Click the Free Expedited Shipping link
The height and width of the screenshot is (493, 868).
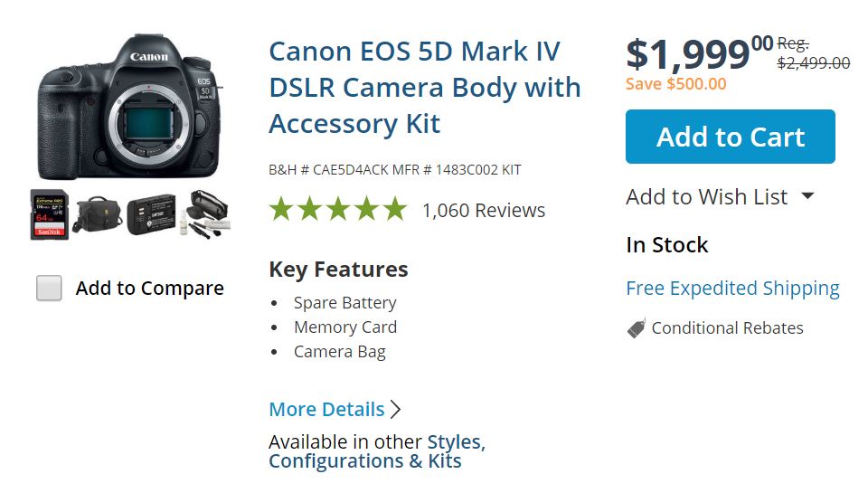(x=732, y=289)
